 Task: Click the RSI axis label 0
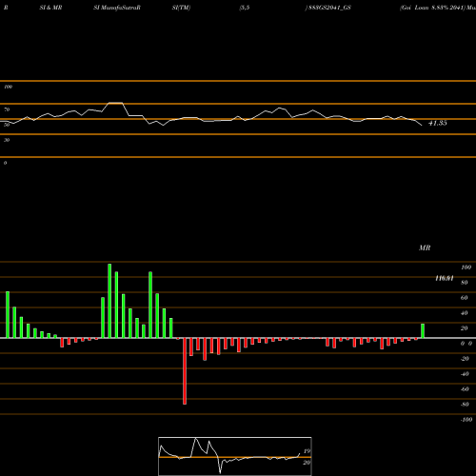point(5,163)
